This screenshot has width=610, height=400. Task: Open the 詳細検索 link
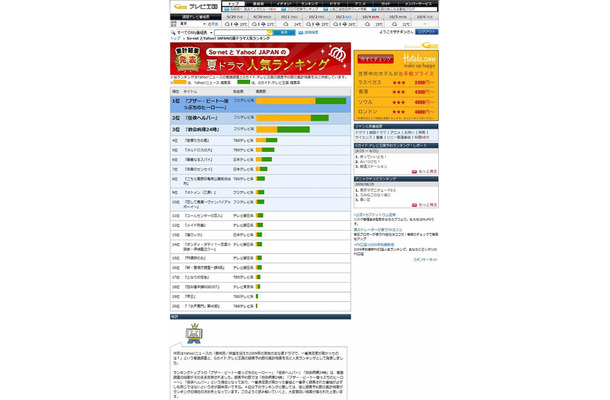coord(311,33)
